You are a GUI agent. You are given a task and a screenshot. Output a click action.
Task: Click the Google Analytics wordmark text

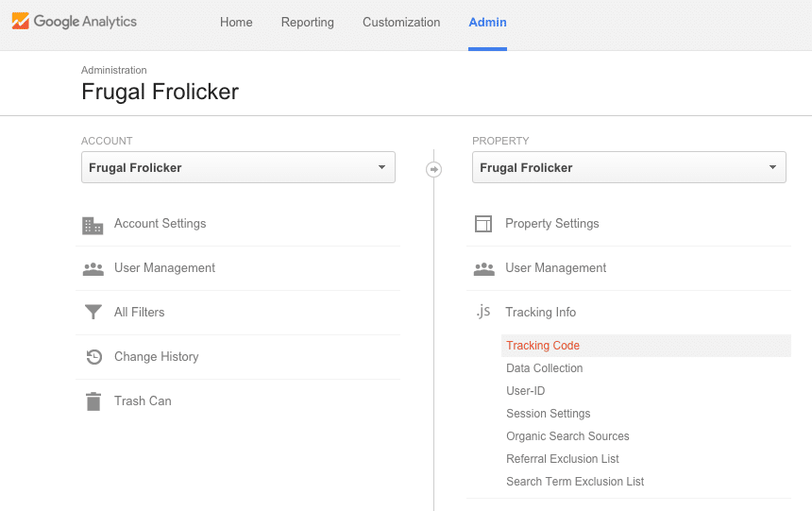[85, 22]
